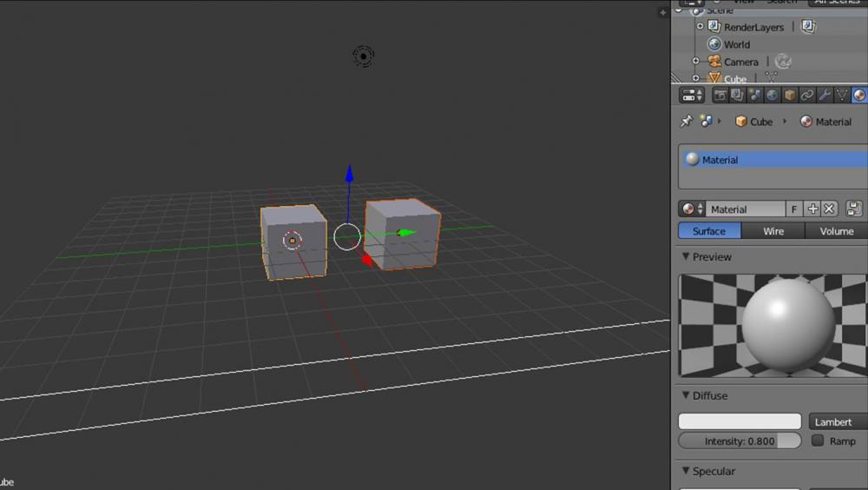The height and width of the screenshot is (490, 868).
Task: Open the Modifiers properties wrench icon
Action: coord(825,96)
